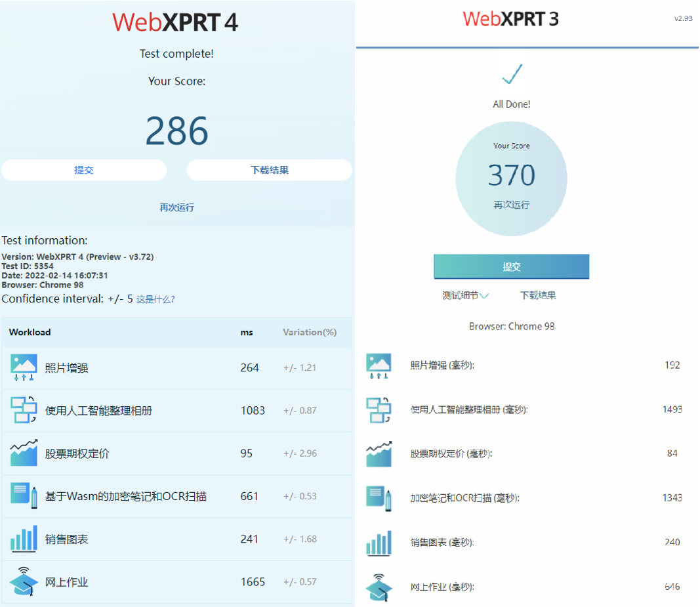Image resolution: width=700 pixels, height=607 pixels.
Task: Click 下载结果 under the 286 score
Action: click(x=269, y=170)
